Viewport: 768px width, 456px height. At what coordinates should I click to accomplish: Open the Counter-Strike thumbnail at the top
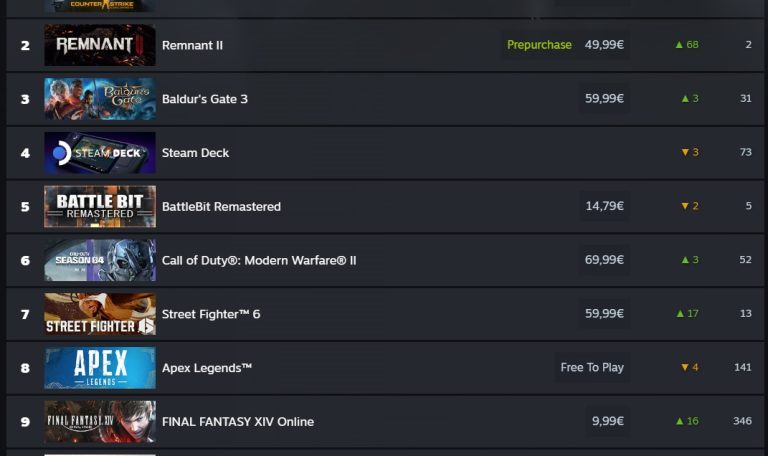click(x=100, y=5)
